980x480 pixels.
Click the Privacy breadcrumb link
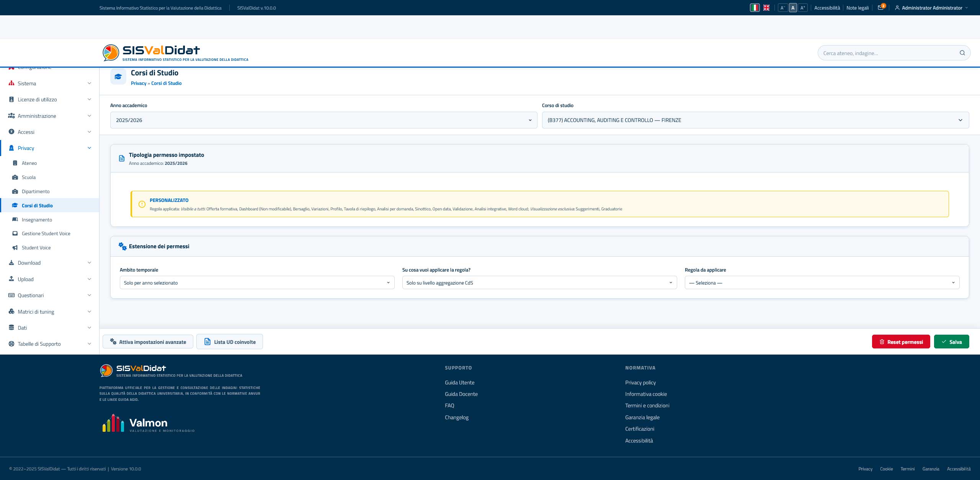click(x=139, y=83)
